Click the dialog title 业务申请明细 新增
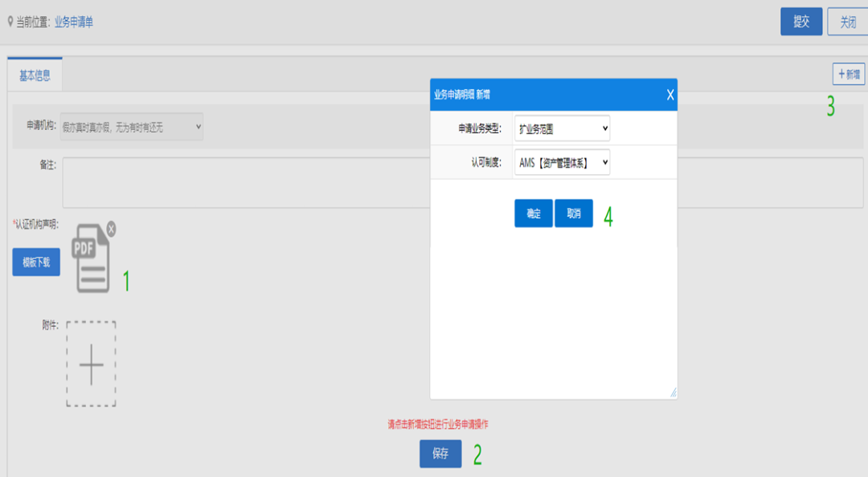 click(461, 95)
